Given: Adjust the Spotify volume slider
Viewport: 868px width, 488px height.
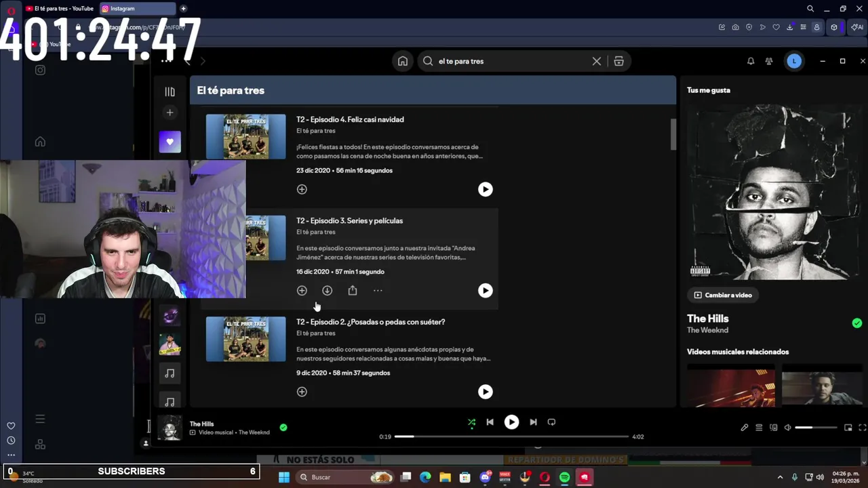Looking at the screenshot, I should click(x=816, y=428).
